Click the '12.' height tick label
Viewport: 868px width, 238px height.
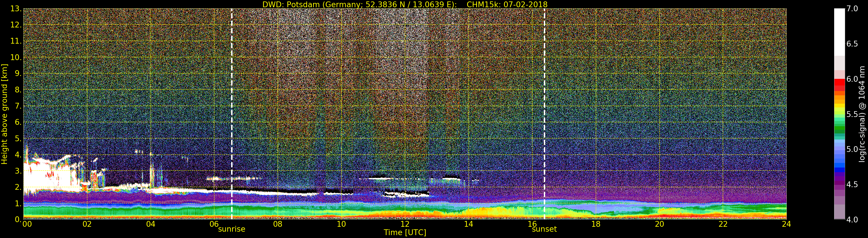point(16,25)
